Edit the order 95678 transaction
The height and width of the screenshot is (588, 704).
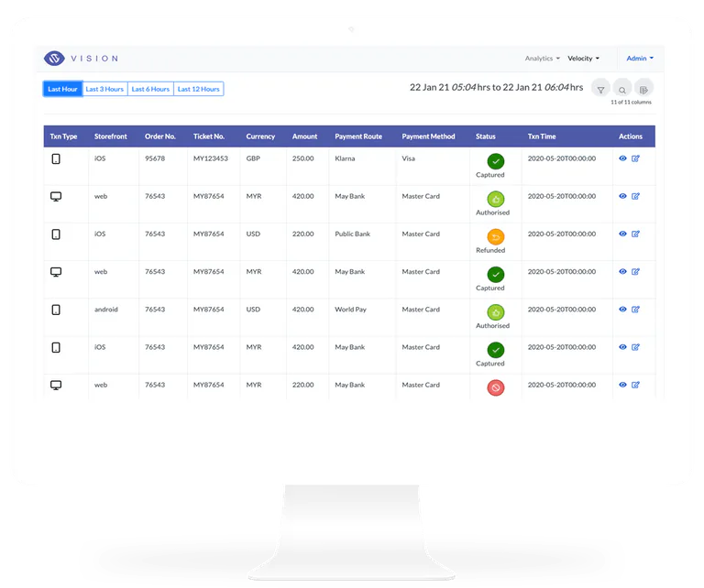pyautogui.click(x=635, y=158)
